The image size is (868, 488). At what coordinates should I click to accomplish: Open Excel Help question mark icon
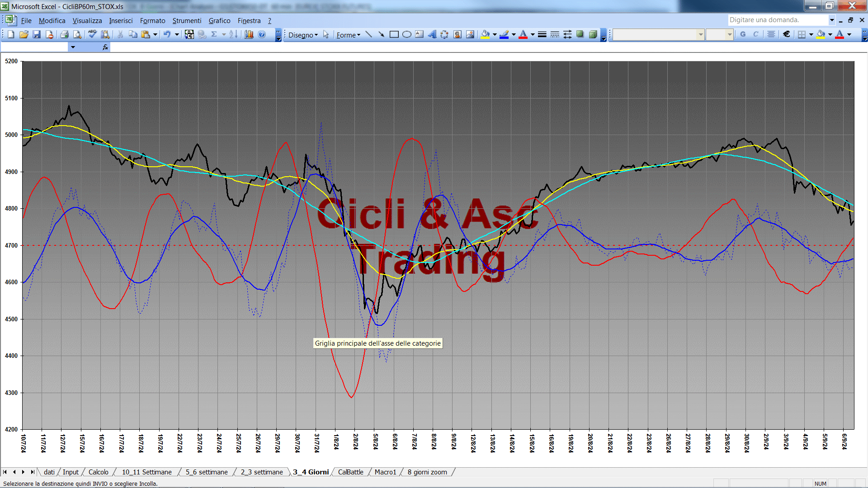[x=262, y=34]
